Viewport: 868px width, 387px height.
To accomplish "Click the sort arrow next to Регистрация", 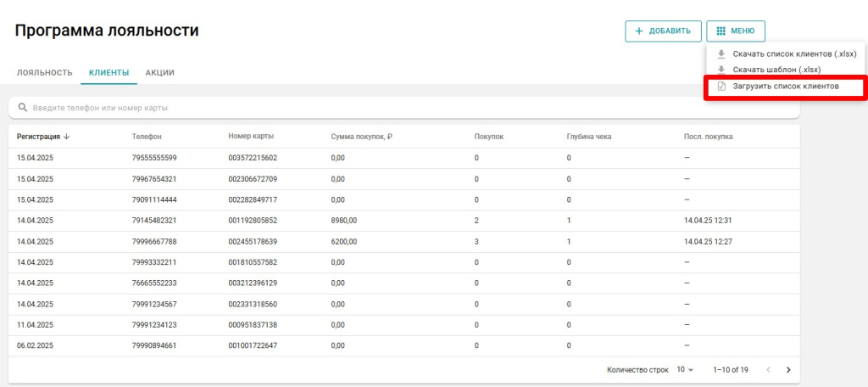I will click(x=67, y=136).
